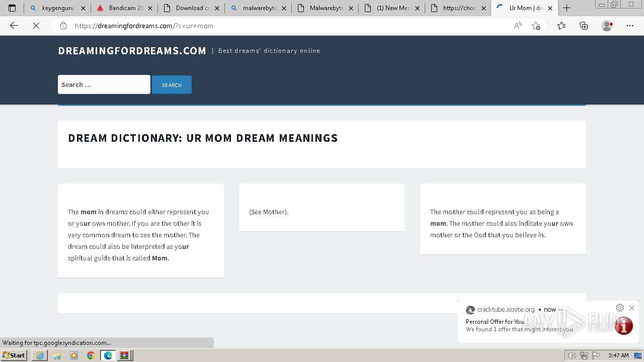Switch to the lowercase malwarebyte search tab

258,8
